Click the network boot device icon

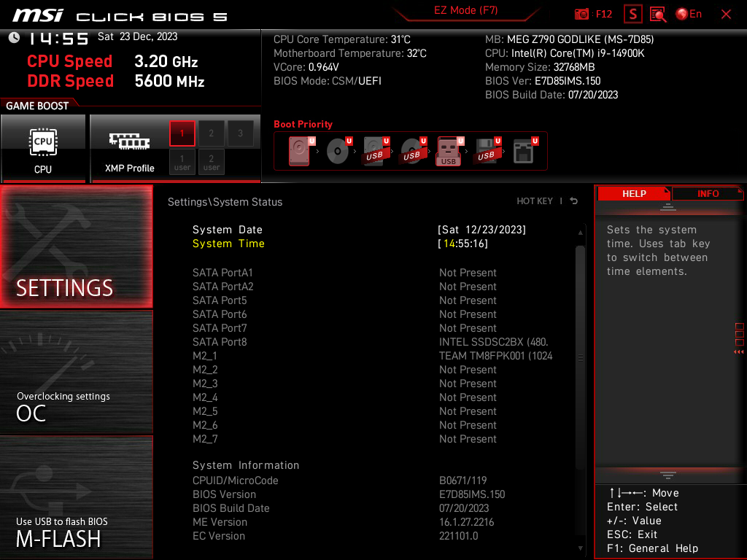[x=525, y=151]
